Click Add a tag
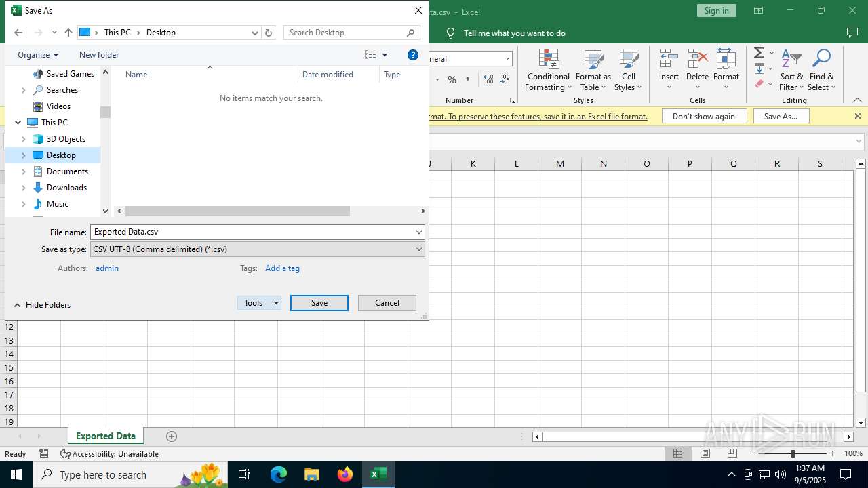The height and width of the screenshot is (488, 868). [282, 268]
